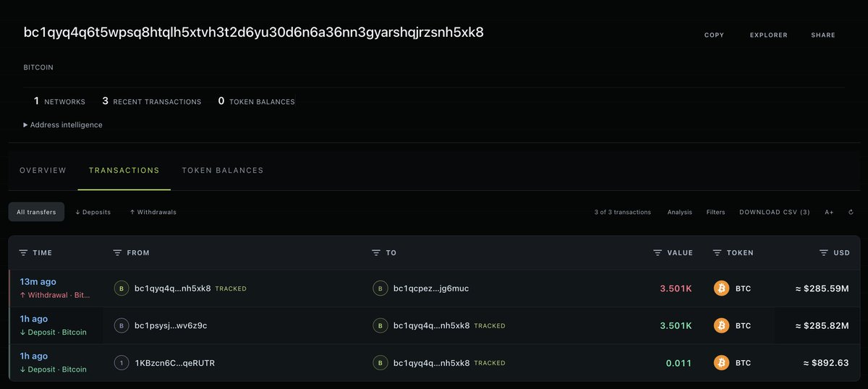The width and height of the screenshot is (868, 389).
Task: Click the 0.011 deposit value
Action: coord(678,363)
